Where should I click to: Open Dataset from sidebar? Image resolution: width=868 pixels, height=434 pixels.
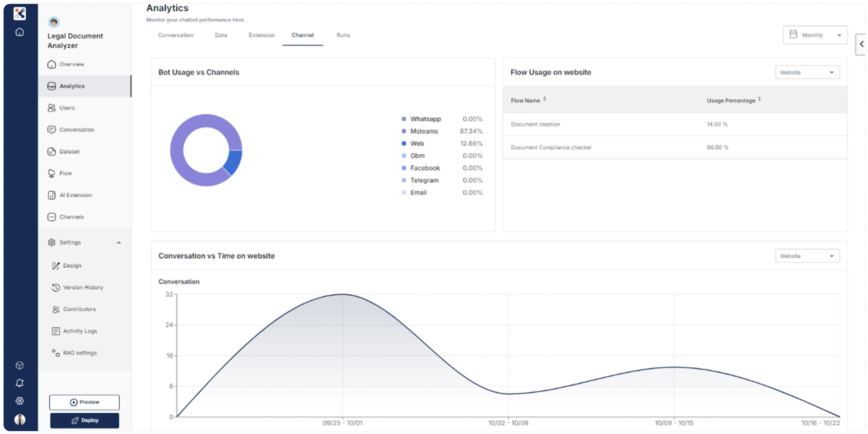click(69, 152)
